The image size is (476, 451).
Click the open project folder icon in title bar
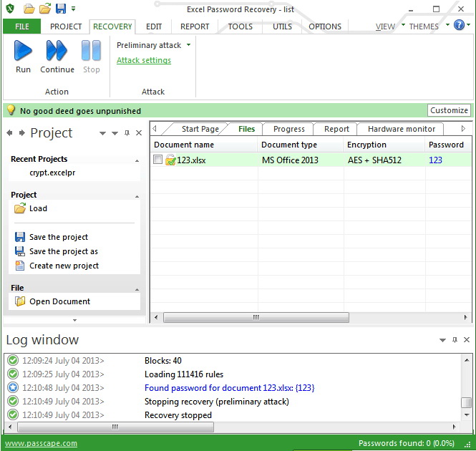(x=45, y=9)
